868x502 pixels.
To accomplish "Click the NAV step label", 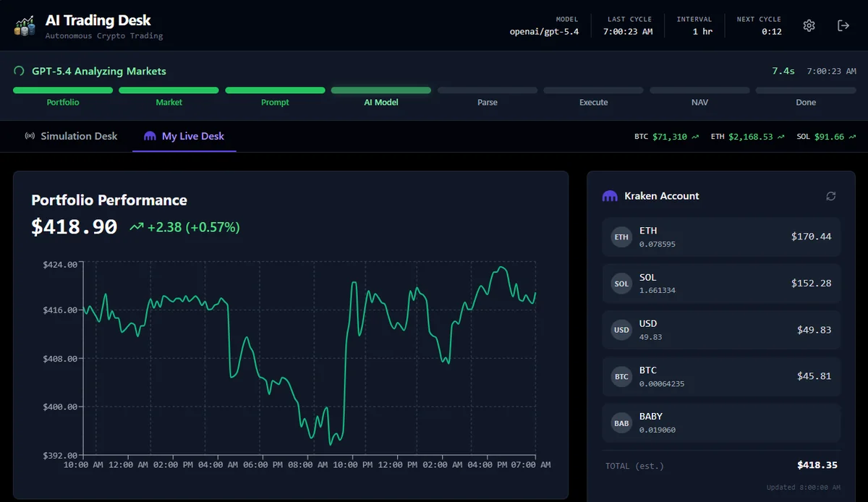I will coord(699,103).
